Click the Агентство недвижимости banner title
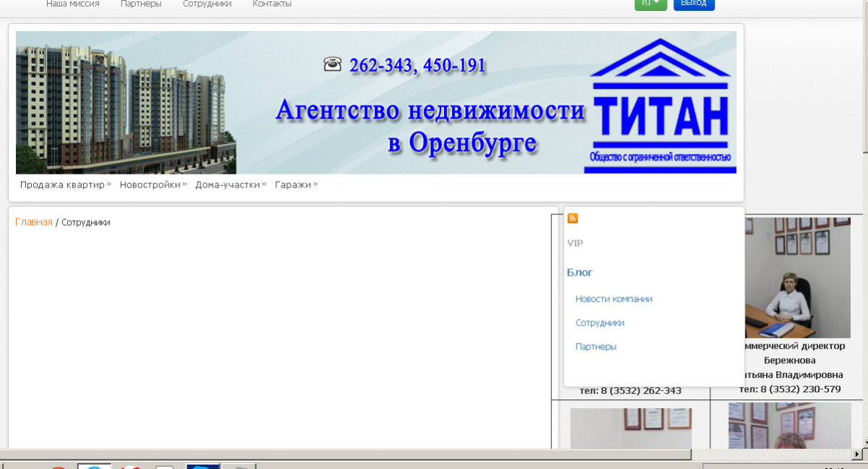Viewport: 868px width, 469px height. (430, 126)
